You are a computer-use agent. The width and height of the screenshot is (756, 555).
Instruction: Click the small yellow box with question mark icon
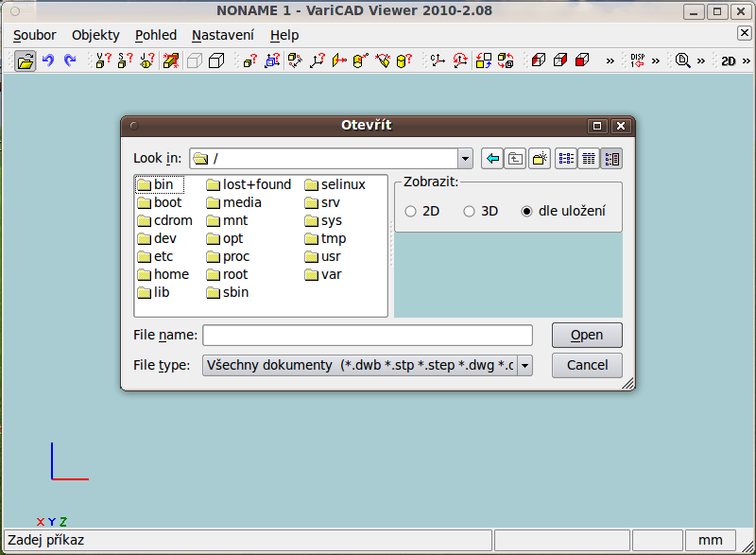point(249,61)
